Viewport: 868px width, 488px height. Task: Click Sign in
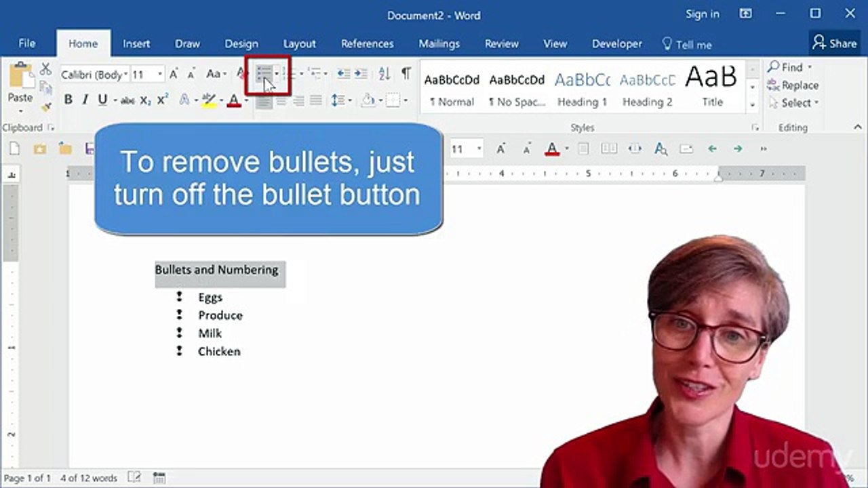(703, 14)
